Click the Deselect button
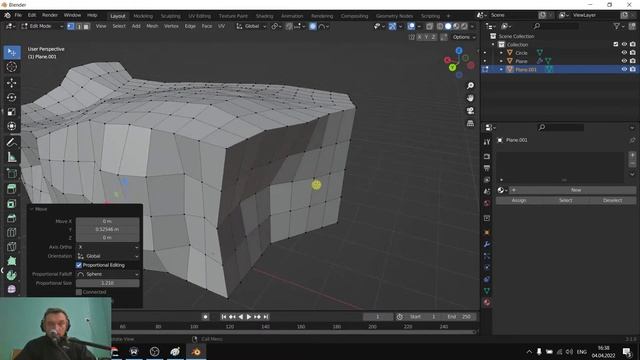The image size is (640, 360). pyautogui.click(x=612, y=200)
